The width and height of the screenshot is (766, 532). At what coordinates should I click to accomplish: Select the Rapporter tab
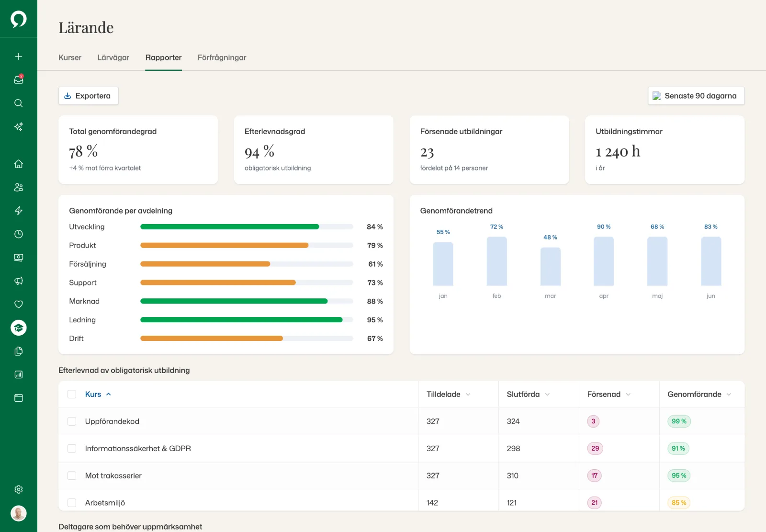(x=164, y=57)
